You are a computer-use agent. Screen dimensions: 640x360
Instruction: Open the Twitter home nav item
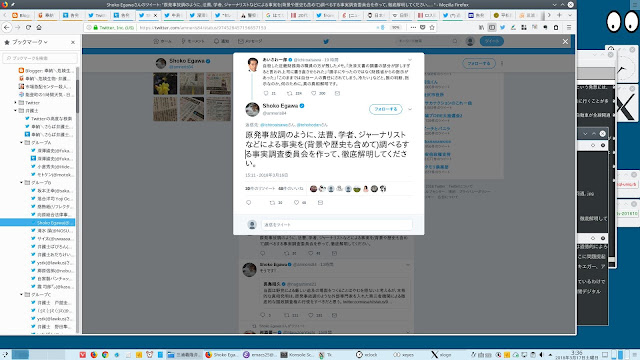(162, 41)
